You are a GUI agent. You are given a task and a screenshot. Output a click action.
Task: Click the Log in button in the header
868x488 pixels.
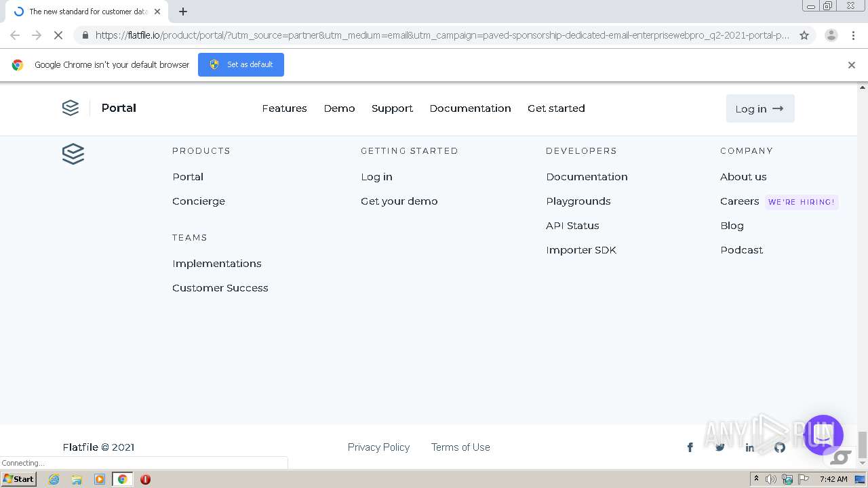point(760,108)
